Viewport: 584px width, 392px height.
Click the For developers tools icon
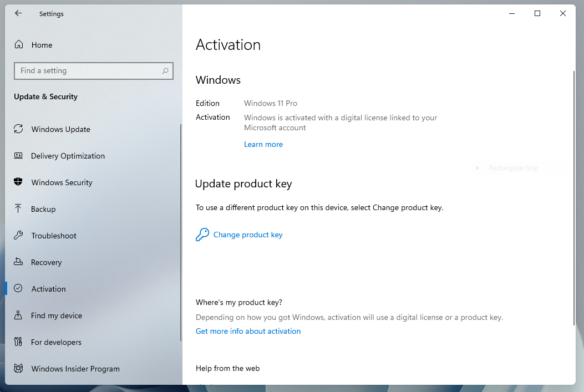[x=18, y=342]
